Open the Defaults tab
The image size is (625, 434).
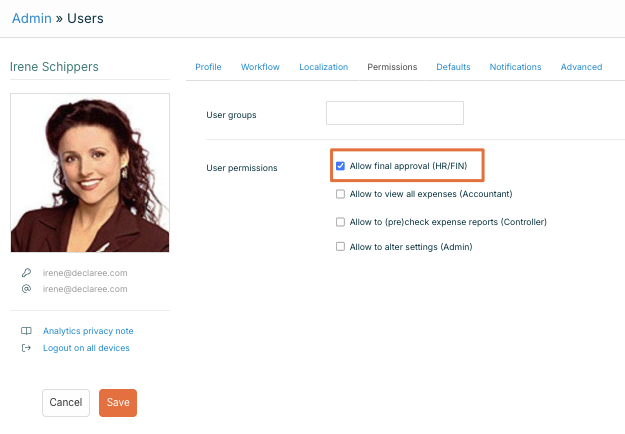(x=453, y=67)
